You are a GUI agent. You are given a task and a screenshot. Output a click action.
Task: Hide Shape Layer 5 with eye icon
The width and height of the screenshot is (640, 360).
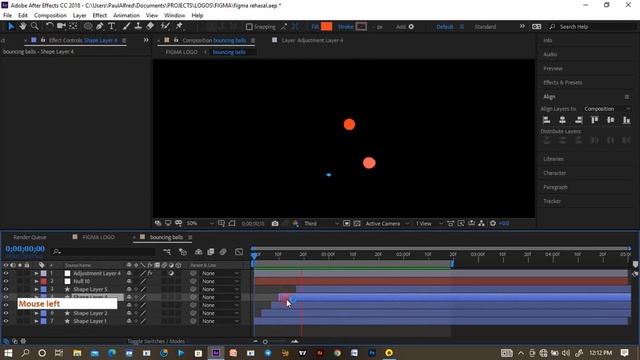6,289
